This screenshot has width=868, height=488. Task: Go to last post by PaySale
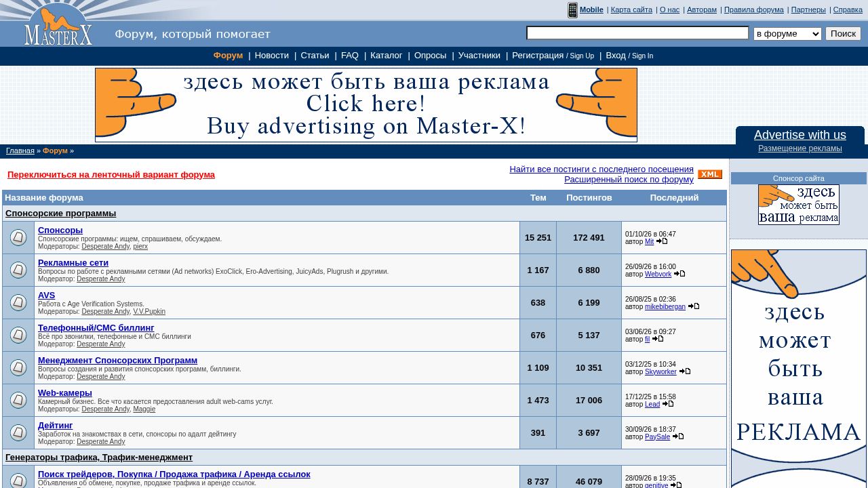coord(678,436)
